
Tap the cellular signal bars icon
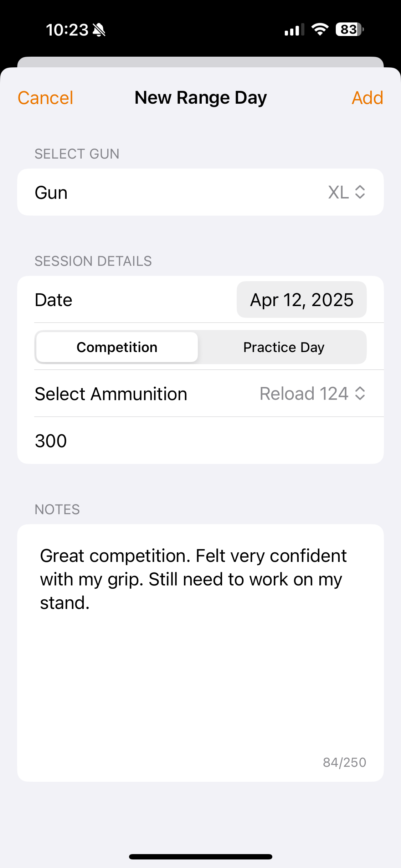(294, 30)
